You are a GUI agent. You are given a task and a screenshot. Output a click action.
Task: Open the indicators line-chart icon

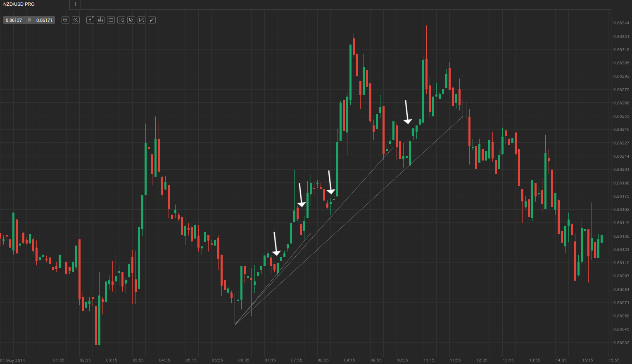pos(121,20)
